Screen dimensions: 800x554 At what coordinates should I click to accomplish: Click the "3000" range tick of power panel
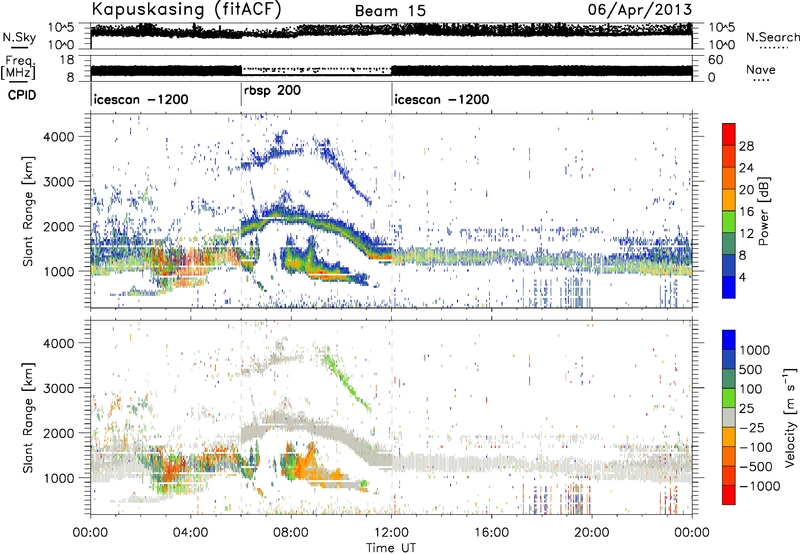pyautogui.click(x=58, y=182)
